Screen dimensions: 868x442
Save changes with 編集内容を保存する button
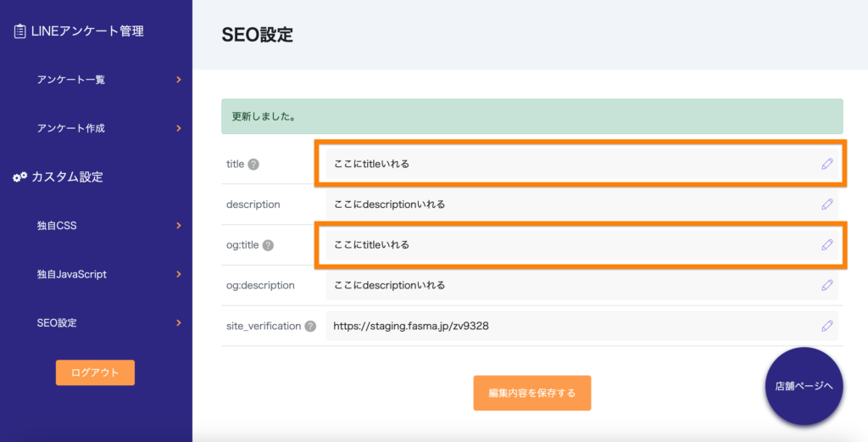[x=531, y=393]
